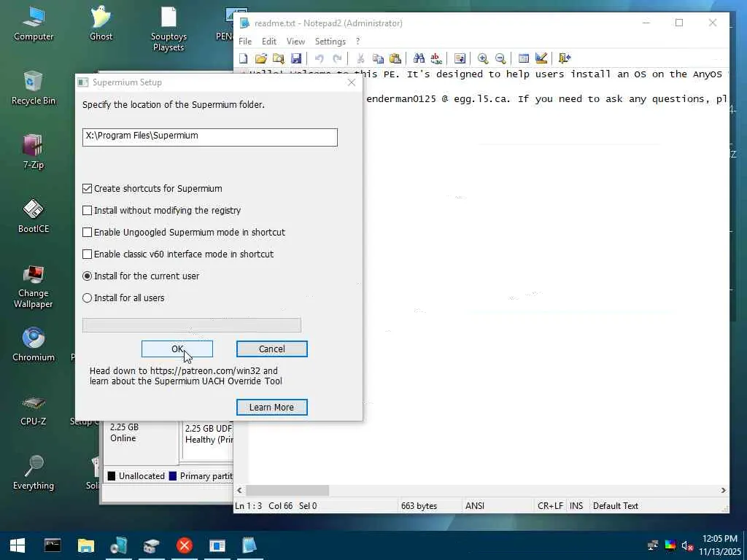Viewport: 747px width, 560px height.
Task: Select Install for all users
Action: 87,298
